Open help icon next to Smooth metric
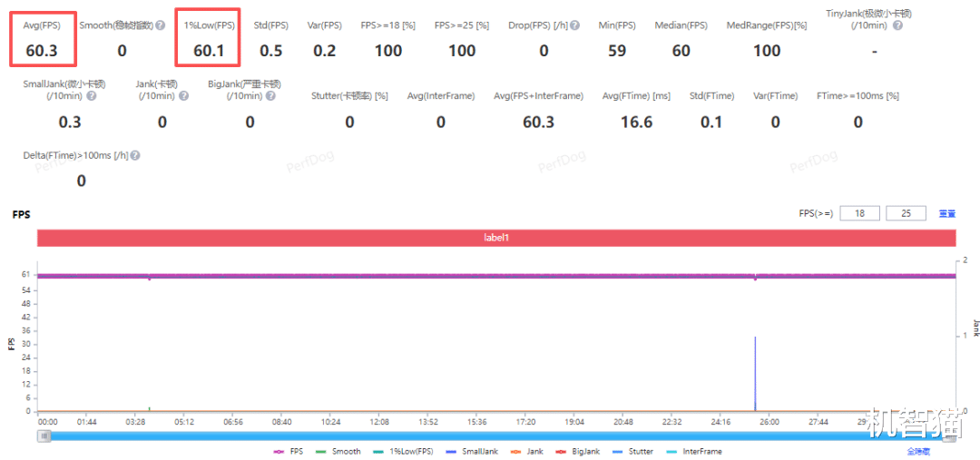This screenshot has width=980, height=460. (x=161, y=25)
